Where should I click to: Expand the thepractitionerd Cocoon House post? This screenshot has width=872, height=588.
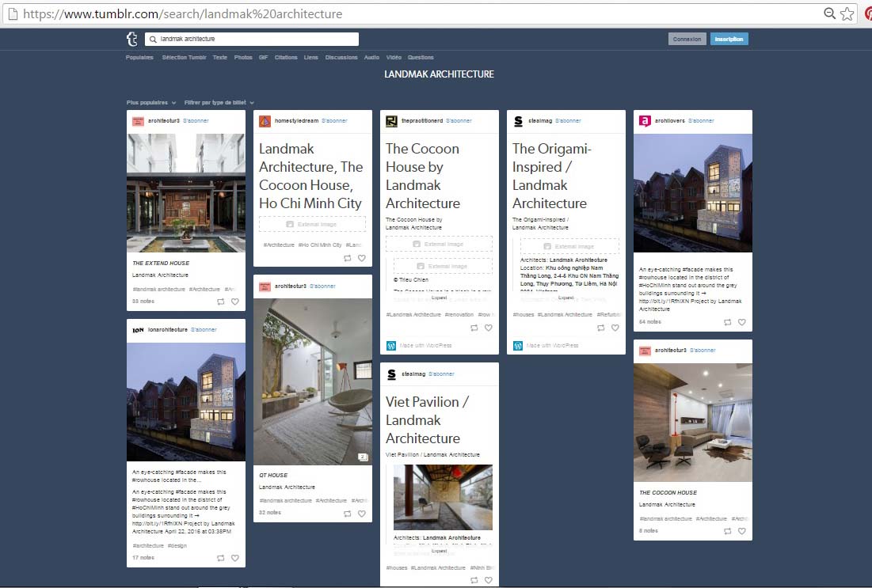(x=440, y=298)
